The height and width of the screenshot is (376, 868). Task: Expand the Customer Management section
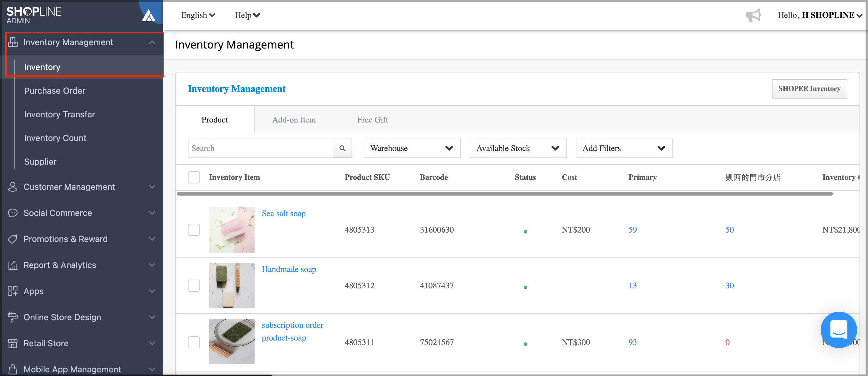152,187
